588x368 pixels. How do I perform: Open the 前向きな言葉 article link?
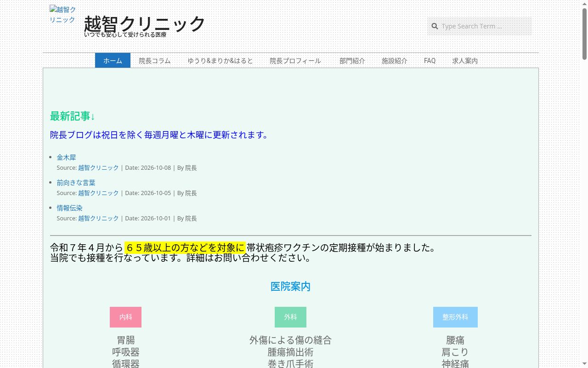[76, 183]
